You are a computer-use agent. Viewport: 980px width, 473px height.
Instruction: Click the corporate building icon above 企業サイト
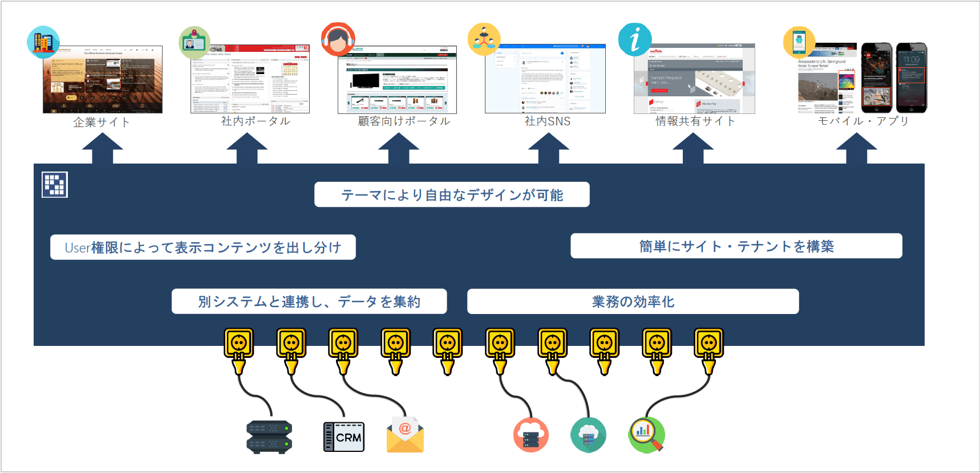(43, 42)
